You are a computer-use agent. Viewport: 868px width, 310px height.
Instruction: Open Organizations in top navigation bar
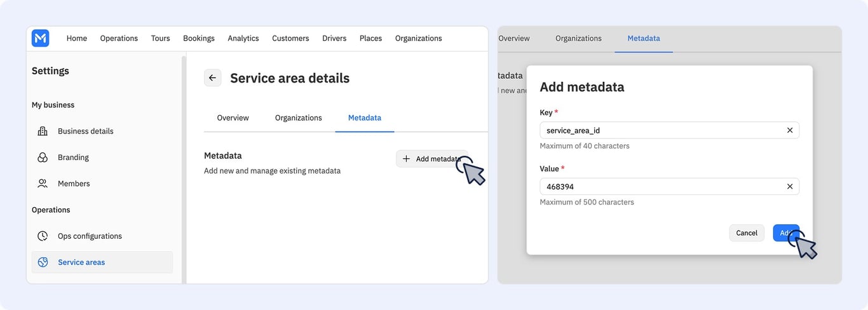pyautogui.click(x=419, y=38)
